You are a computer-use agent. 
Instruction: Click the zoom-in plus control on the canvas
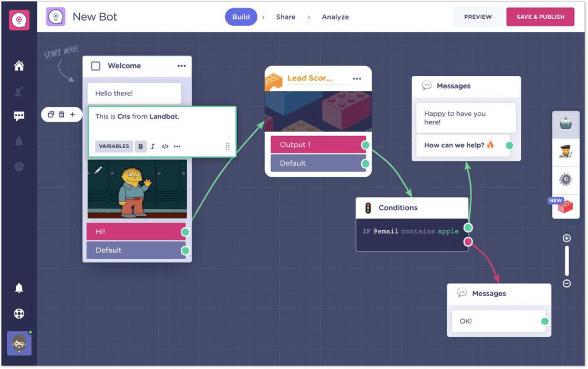click(x=566, y=238)
